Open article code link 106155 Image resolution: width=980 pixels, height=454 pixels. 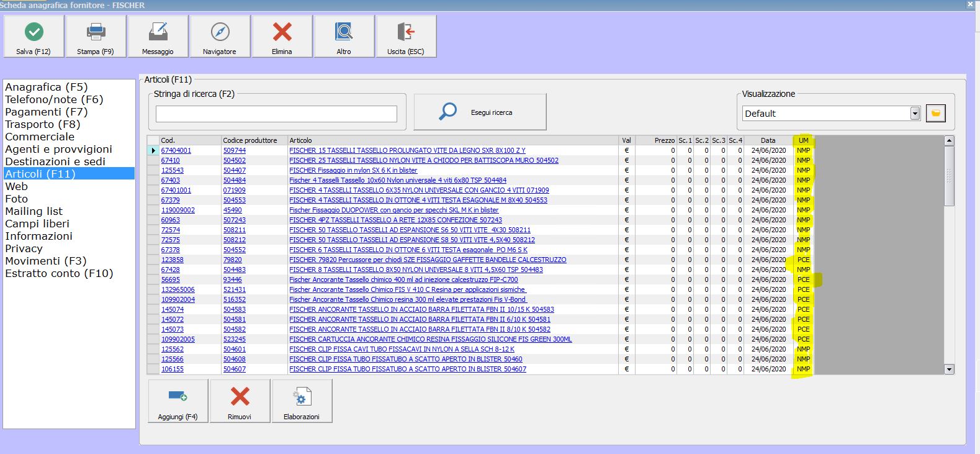173,369
